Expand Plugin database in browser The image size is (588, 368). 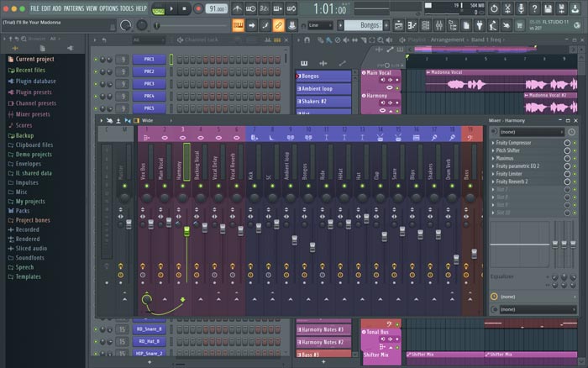(x=32, y=81)
